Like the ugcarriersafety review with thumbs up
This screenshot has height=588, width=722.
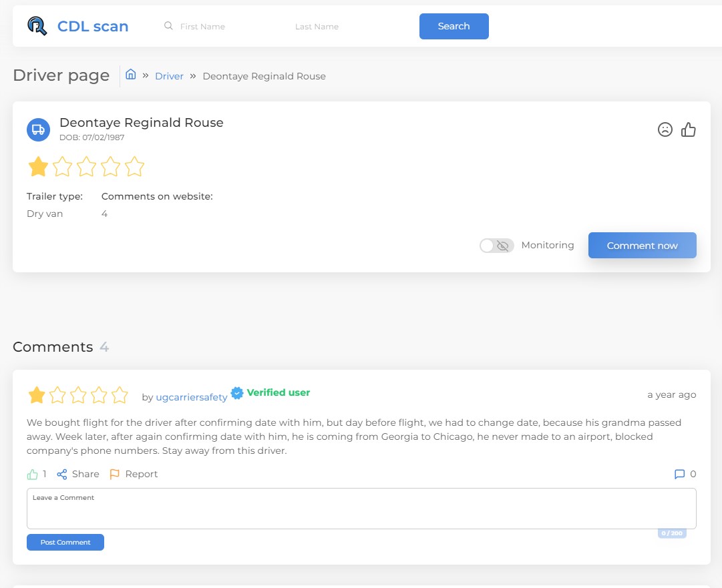click(32, 475)
